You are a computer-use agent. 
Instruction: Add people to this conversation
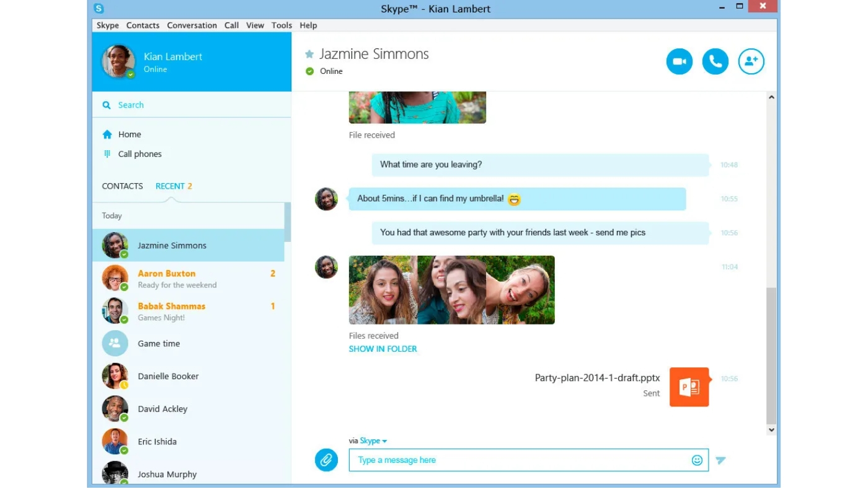point(751,61)
